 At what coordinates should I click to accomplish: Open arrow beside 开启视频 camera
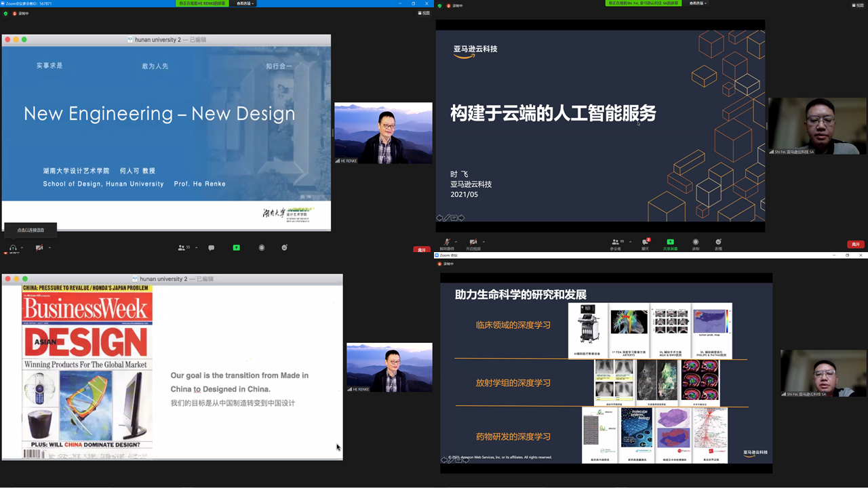(x=483, y=241)
